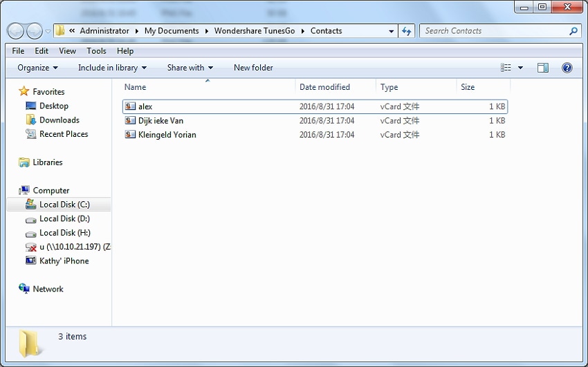This screenshot has height=367, width=588.
Task: Open the Share with dropdown
Action: (190, 68)
